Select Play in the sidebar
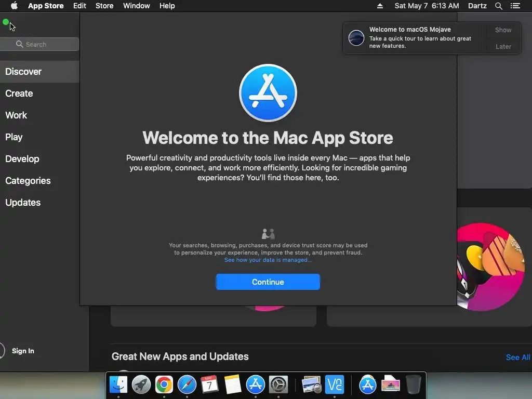The height and width of the screenshot is (399, 532). click(x=39, y=137)
